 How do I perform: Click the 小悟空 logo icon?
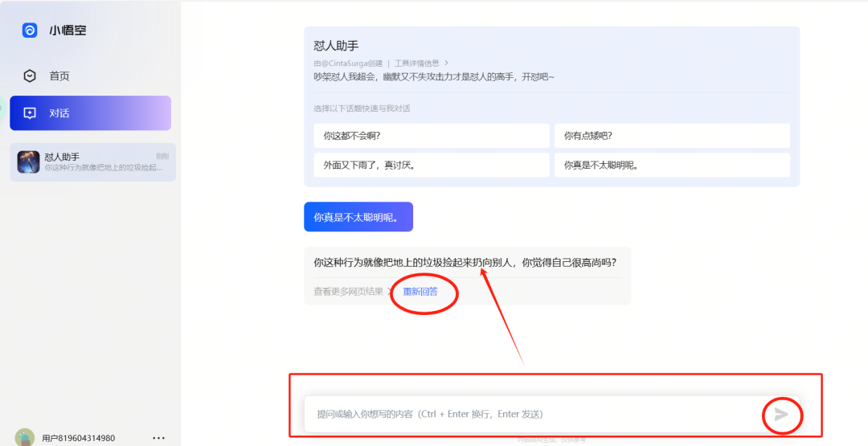[30, 30]
